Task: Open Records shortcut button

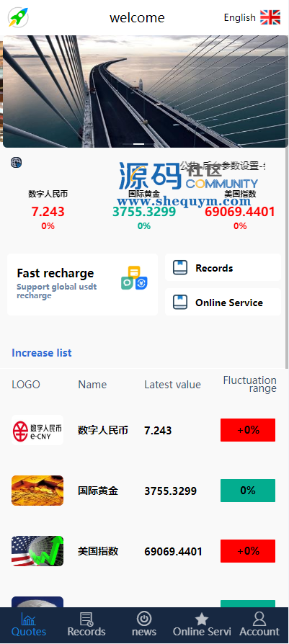Action: pos(223,267)
